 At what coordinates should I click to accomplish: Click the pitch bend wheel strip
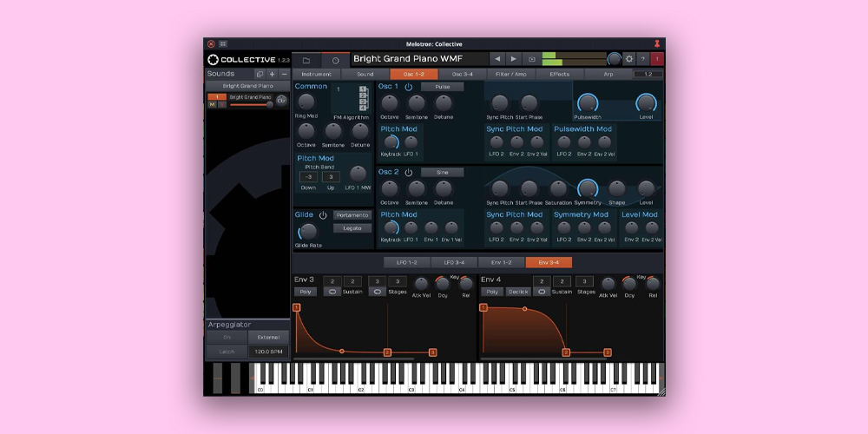coord(218,378)
